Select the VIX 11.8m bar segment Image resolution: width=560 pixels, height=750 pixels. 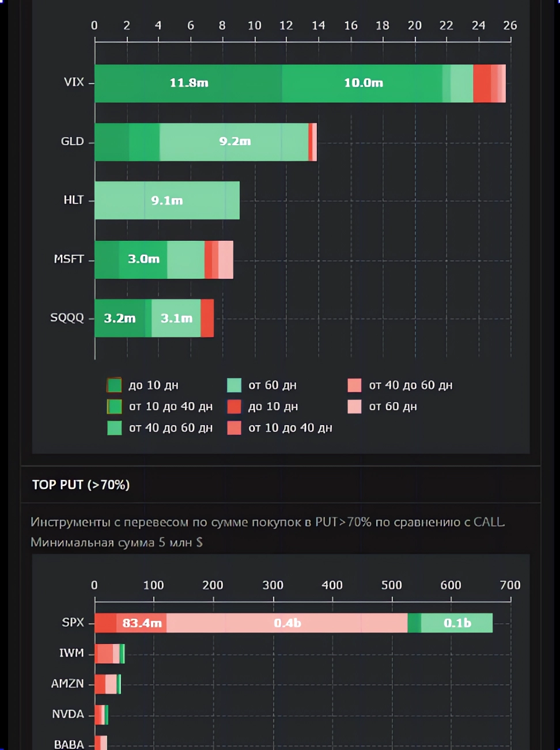(188, 84)
